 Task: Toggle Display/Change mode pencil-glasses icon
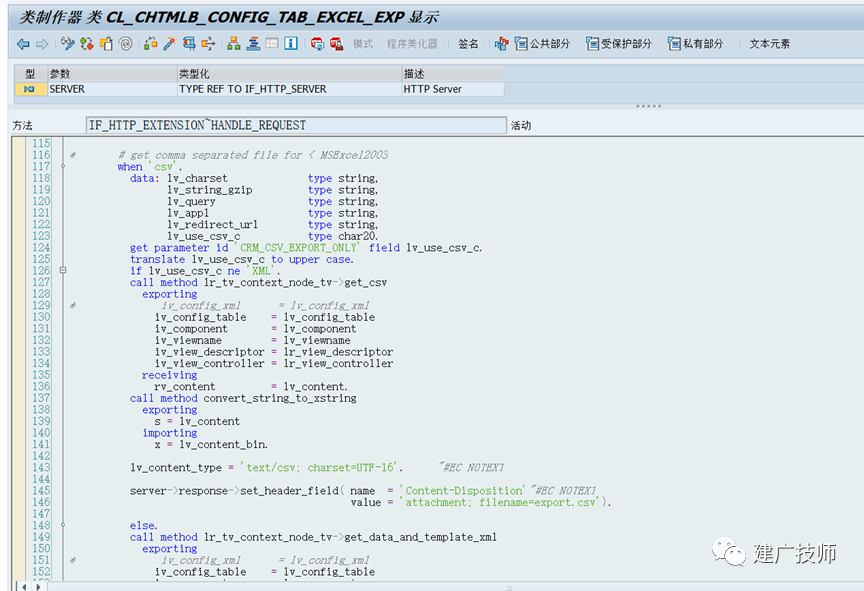coord(67,44)
